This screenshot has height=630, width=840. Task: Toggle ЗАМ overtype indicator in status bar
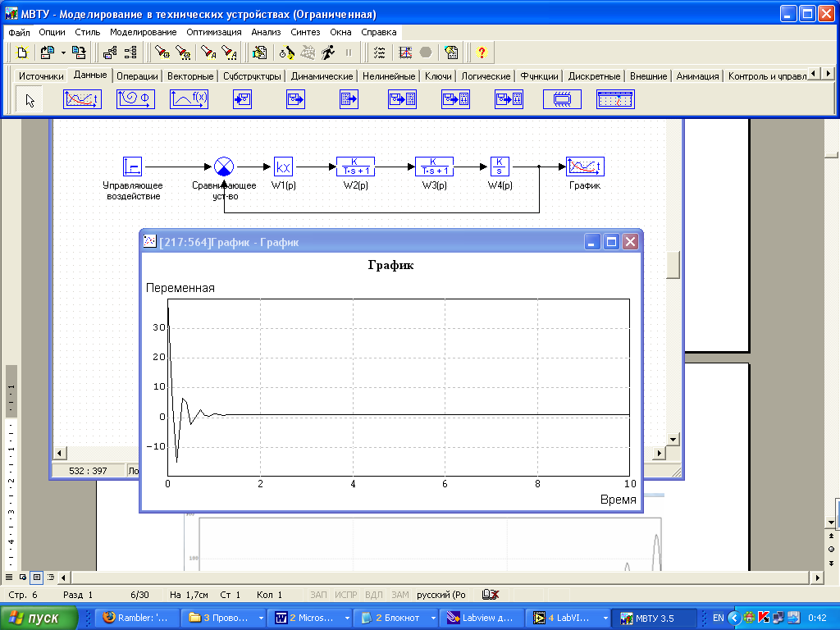(399, 595)
